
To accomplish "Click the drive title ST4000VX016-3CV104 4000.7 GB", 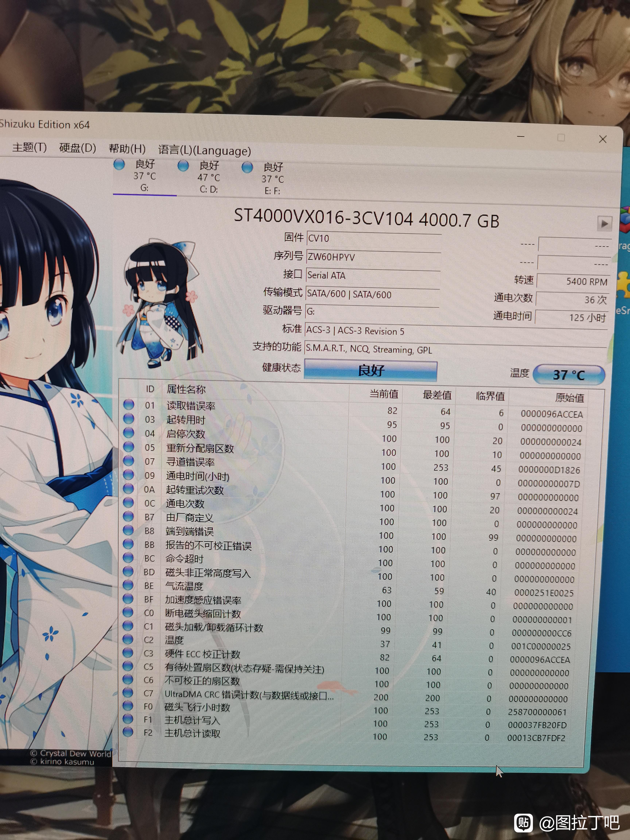I will point(366,218).
